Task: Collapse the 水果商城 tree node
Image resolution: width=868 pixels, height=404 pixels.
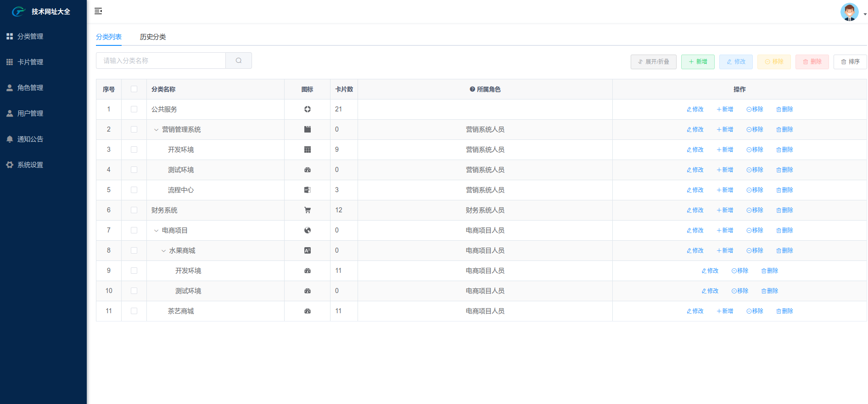Action: pyautogui.click(x=163, y=251)
